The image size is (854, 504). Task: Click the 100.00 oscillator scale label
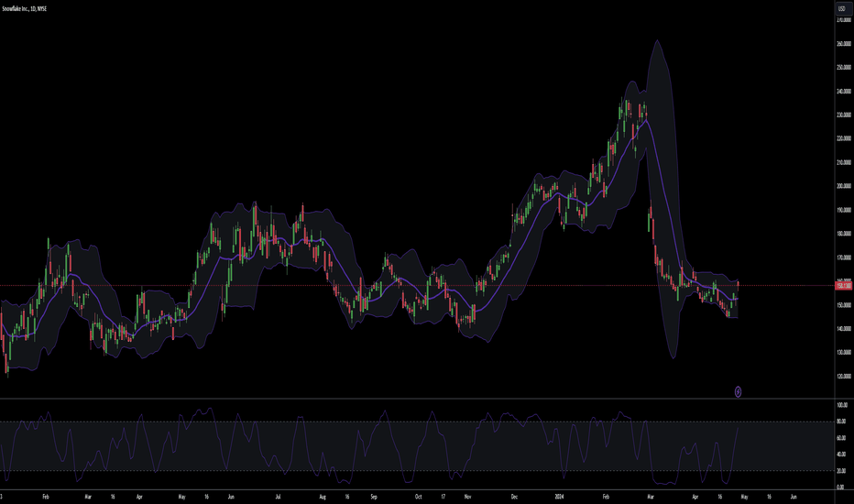(842, 405)
